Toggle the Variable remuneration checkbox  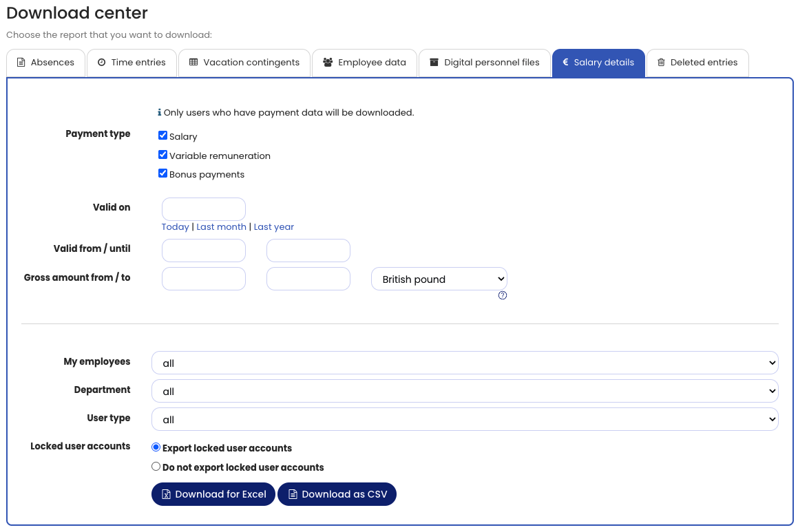click(x=163, y=155)
